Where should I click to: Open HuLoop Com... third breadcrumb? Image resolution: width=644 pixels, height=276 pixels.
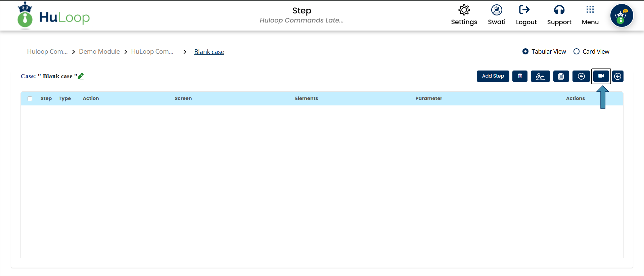152,52
